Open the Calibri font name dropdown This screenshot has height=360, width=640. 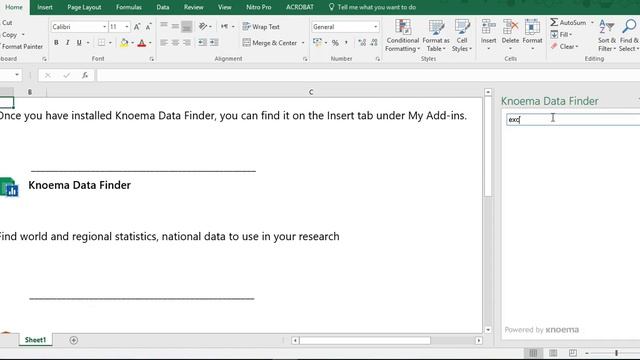104,27
